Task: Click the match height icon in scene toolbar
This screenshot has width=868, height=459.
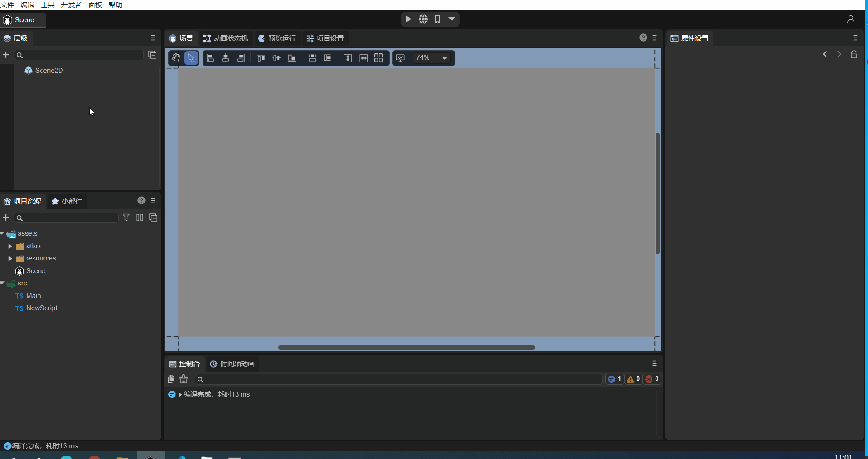Action: pos(348,58)
